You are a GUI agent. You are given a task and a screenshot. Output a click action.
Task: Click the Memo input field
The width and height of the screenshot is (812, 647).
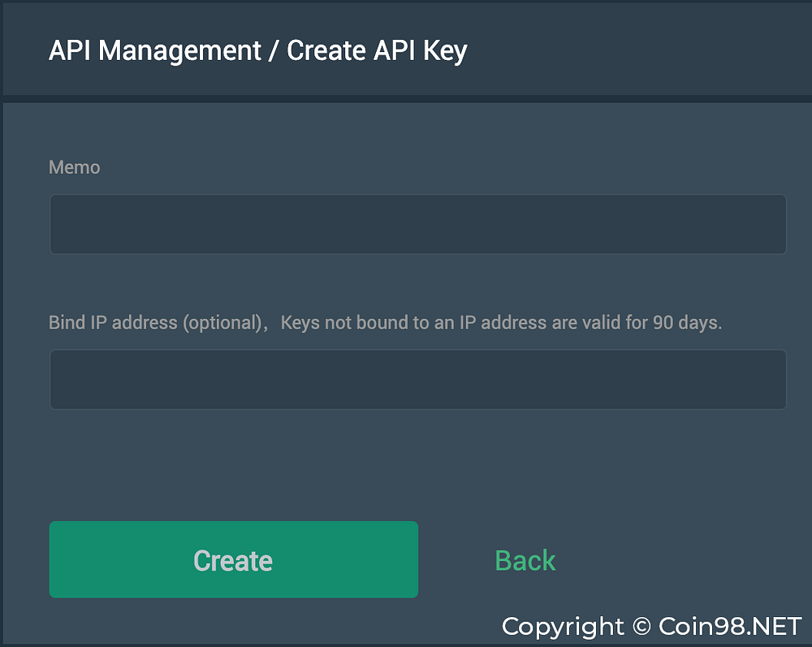point(417,224)
